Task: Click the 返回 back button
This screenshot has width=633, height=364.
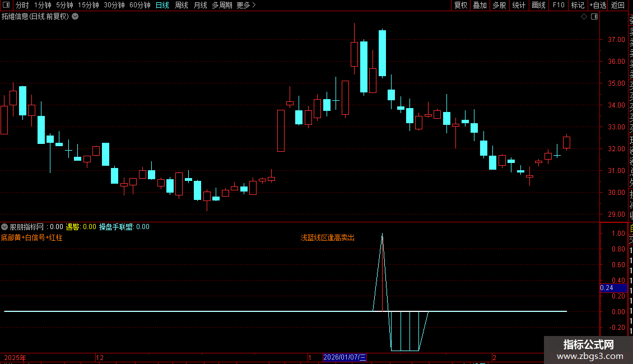Action: [x=618, y=5]
